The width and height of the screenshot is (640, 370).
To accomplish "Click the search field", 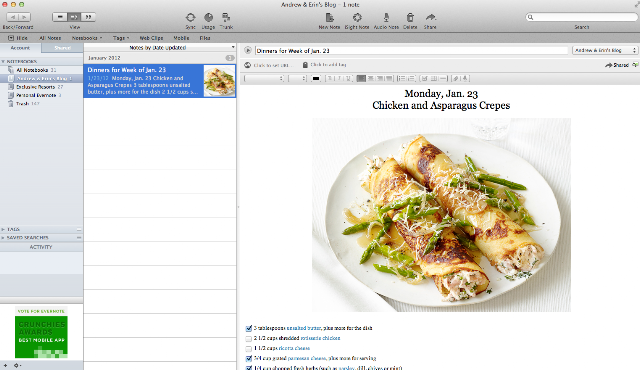I will (582, 17).
